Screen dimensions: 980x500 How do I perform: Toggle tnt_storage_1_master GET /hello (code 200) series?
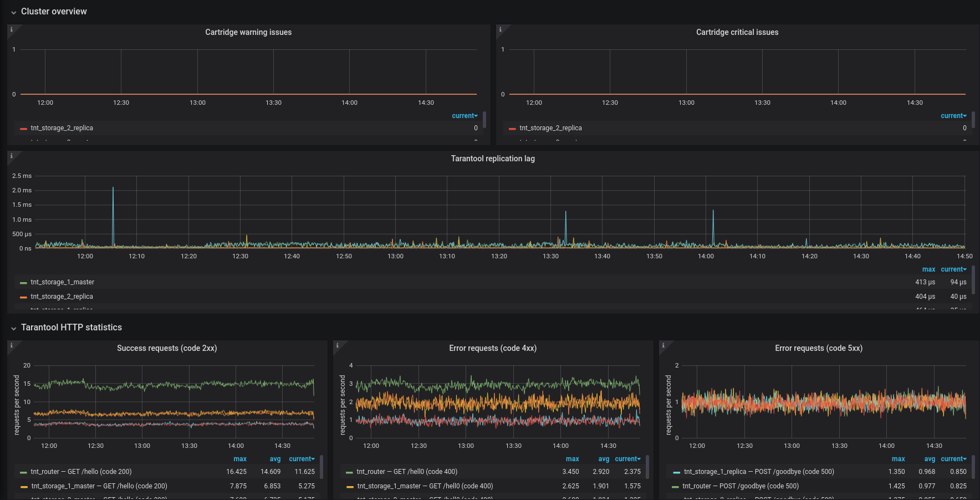[x=99, y=486]
